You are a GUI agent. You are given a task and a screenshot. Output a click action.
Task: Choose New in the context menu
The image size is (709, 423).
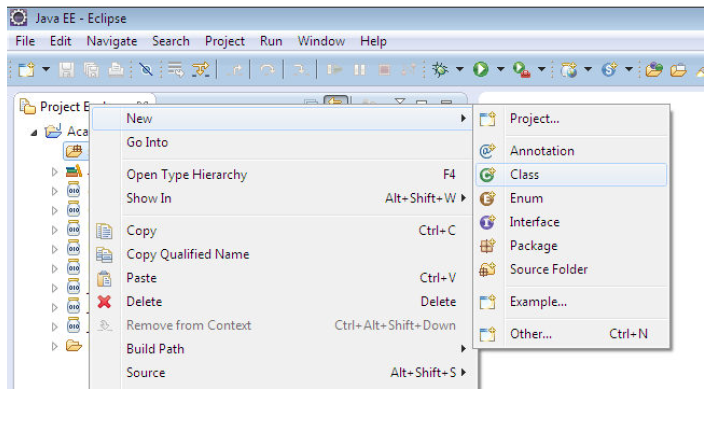(281, 119)
